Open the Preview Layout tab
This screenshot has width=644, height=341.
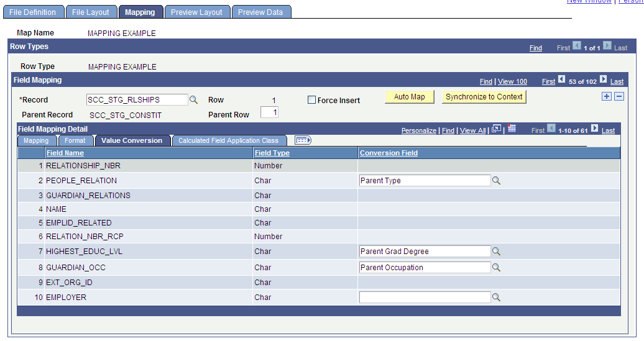tap(196, 12)
